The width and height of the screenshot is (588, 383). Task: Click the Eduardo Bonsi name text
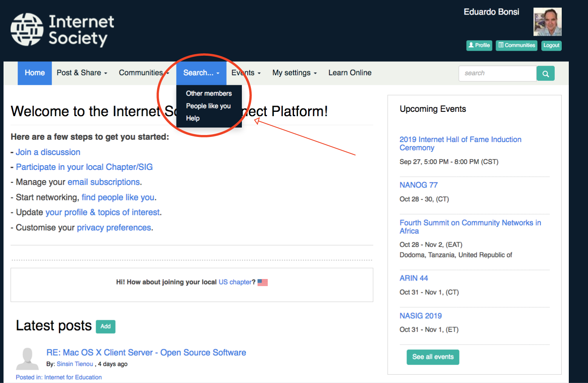(x=491, y=12)
